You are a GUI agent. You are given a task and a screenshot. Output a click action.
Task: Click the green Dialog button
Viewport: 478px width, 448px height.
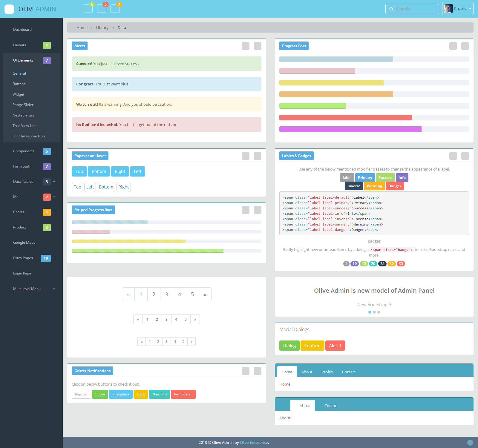pos(289,346)
